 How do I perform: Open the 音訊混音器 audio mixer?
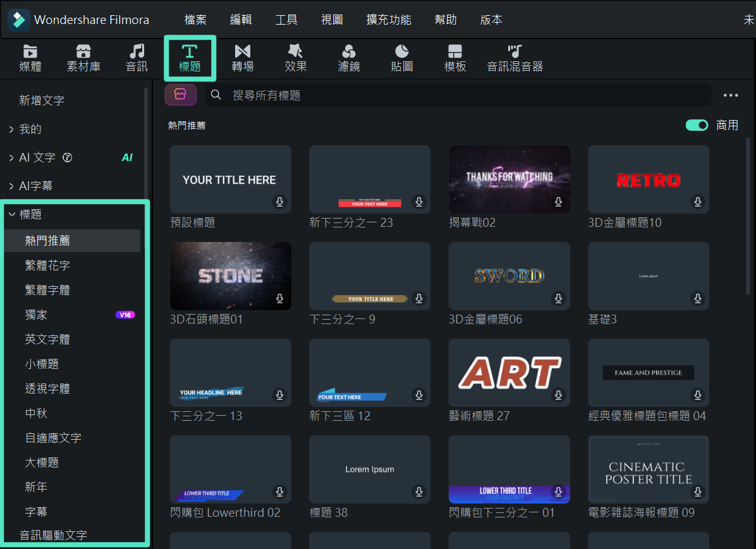pyautogui.click(x=515, y=58)
